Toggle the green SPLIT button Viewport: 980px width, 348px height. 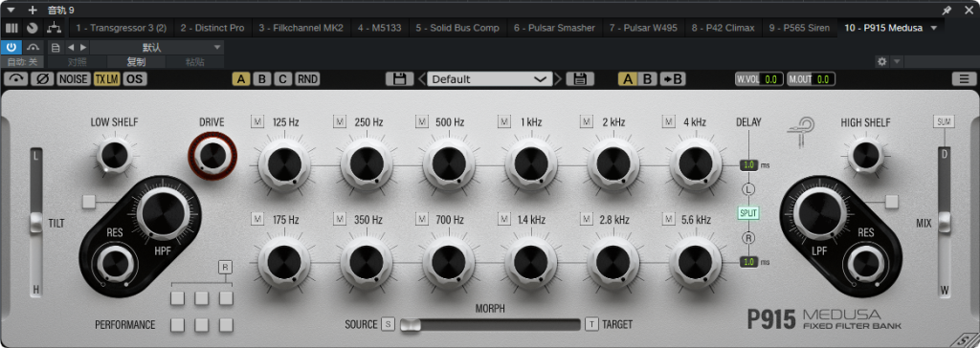tap(748, 213)
